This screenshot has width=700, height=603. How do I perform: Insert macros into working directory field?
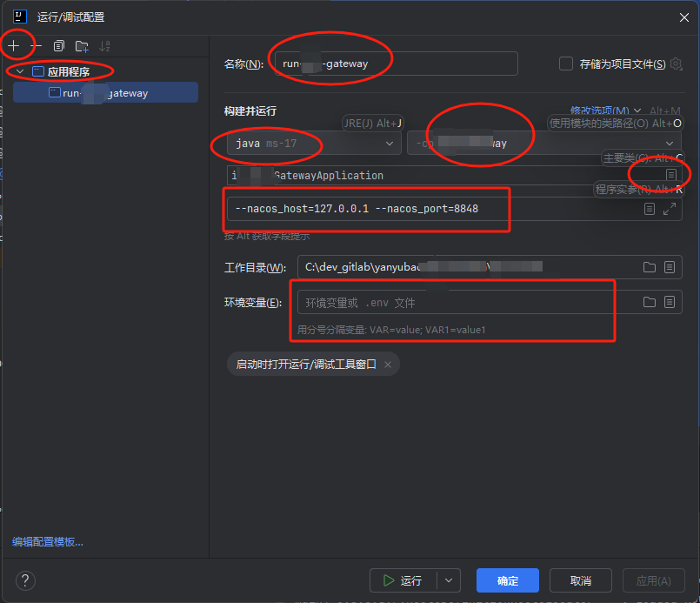[x=670, y=267]
